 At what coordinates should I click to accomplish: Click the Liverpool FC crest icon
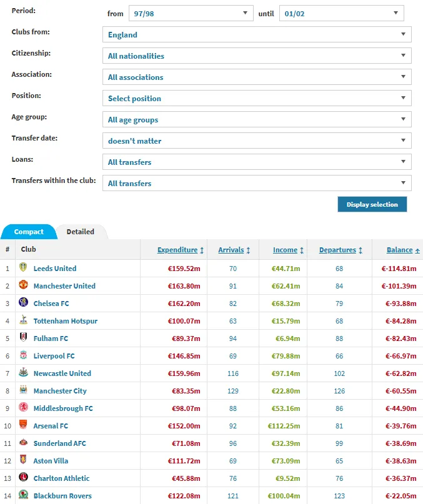[24, 356]
